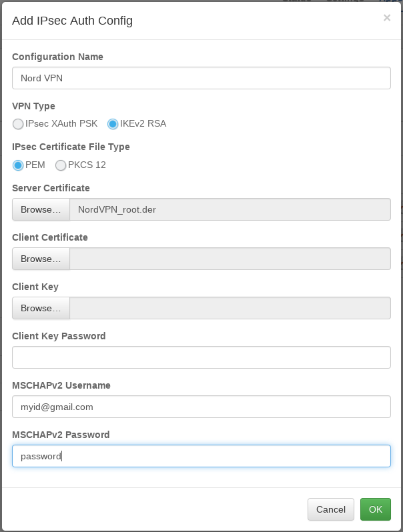Click the NordVPN_root.der file name field
403x532 pixels.
tap(230, 210)
